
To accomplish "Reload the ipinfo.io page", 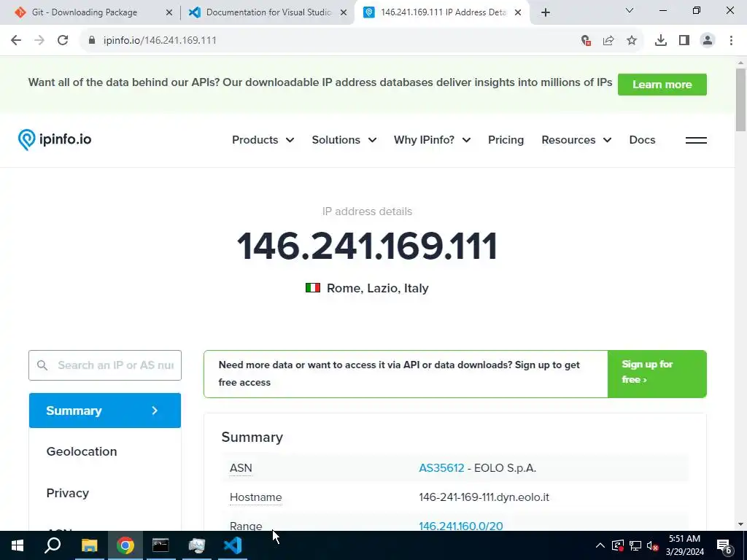I will tap(63, 41).
